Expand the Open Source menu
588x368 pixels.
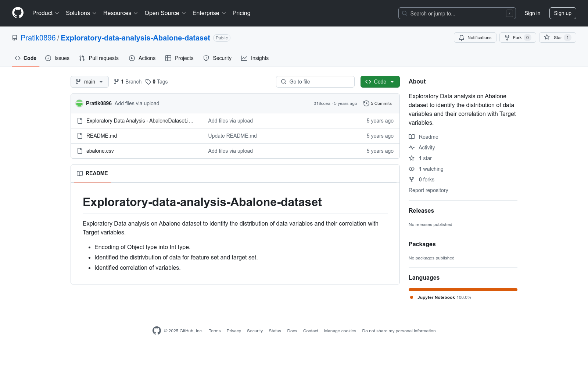pos(165,13)
